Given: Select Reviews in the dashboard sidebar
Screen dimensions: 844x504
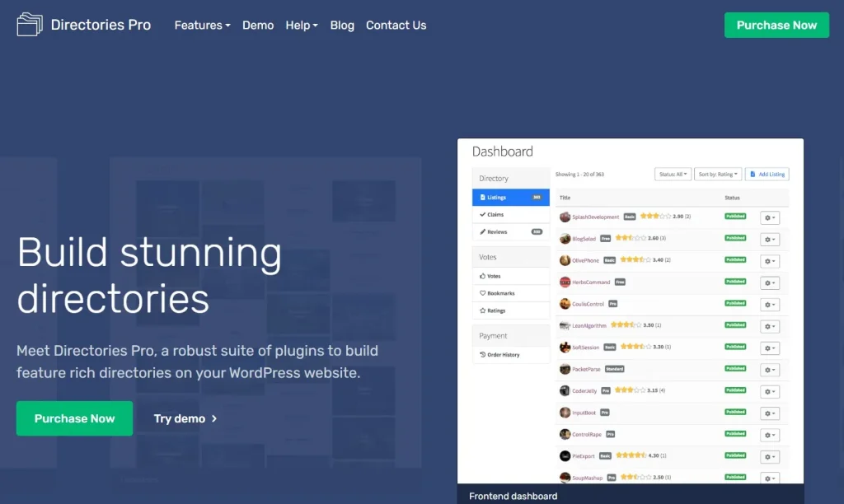Looking at the screenshot, I should (x=511, y=232).
